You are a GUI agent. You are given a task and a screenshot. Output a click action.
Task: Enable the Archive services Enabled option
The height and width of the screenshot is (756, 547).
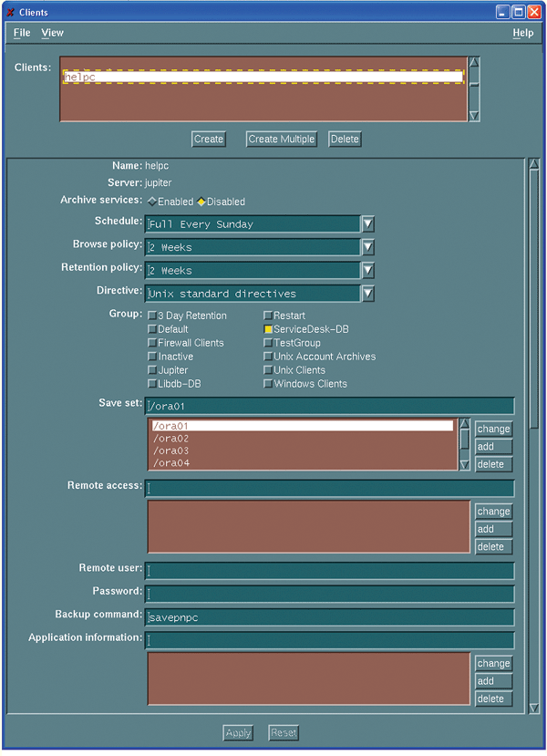152,202
